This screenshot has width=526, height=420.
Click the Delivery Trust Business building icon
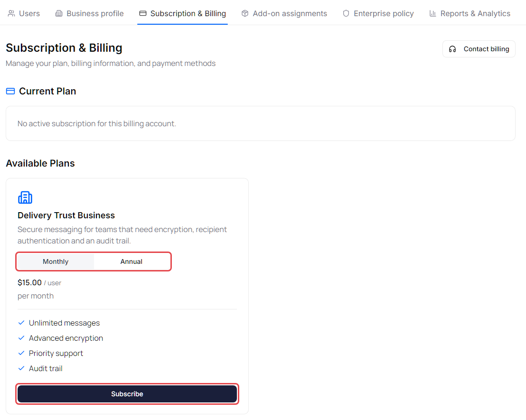coord(25,197)
